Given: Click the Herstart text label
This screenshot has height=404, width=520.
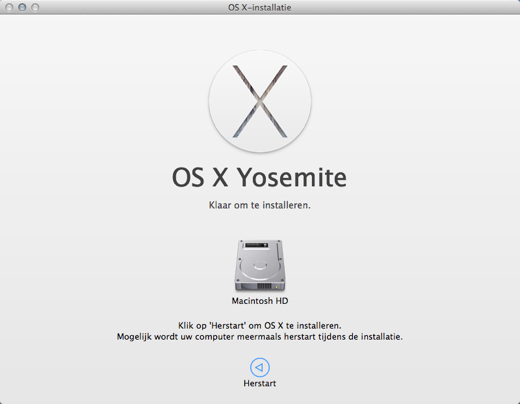Looking at the screenshot, I should [260, 383].
